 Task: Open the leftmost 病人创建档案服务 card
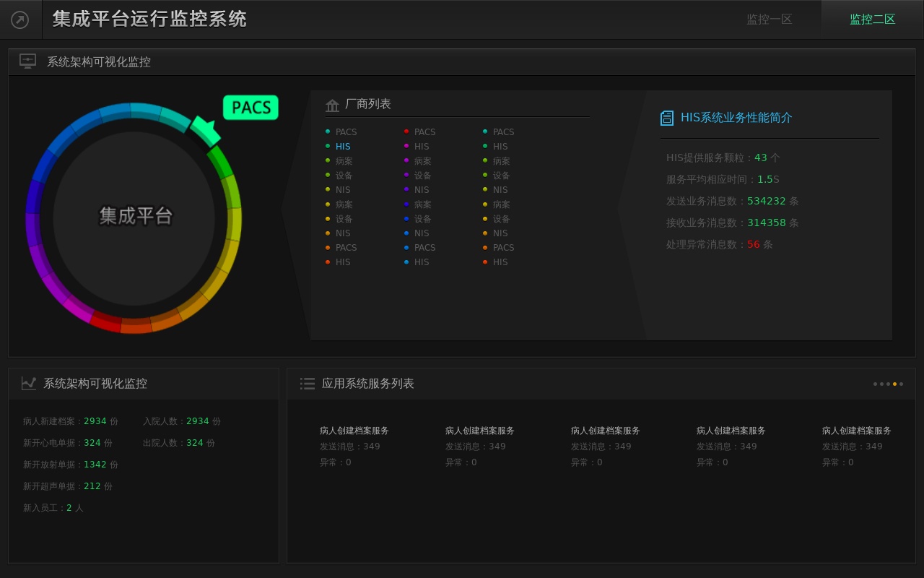coord(354,446)
